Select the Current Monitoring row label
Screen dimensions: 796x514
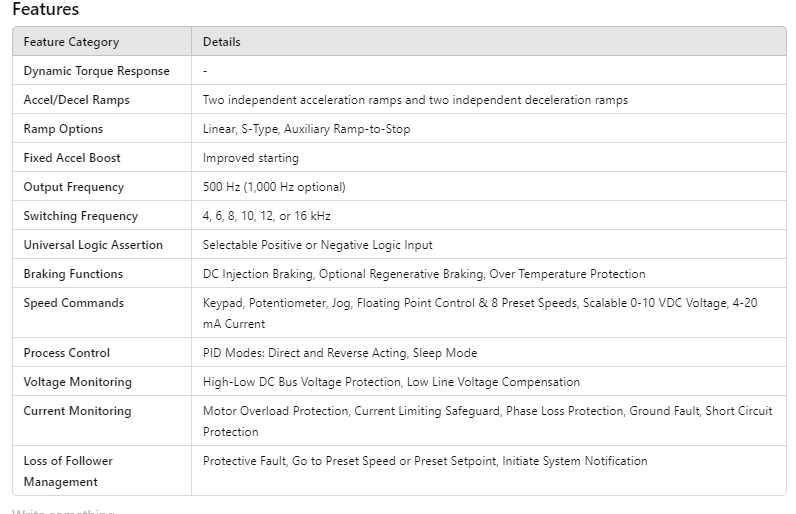[x=77, y=411]
